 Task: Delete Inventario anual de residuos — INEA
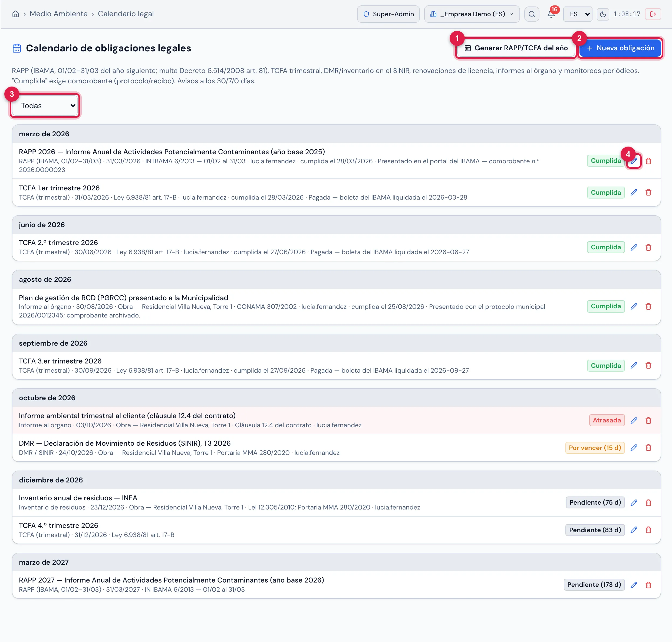(648, 502)
